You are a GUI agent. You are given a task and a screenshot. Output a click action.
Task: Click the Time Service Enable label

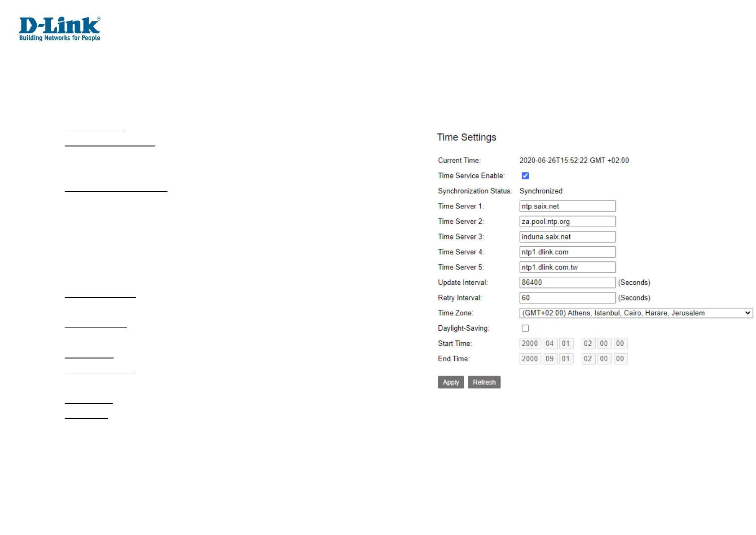click(471, 176)
